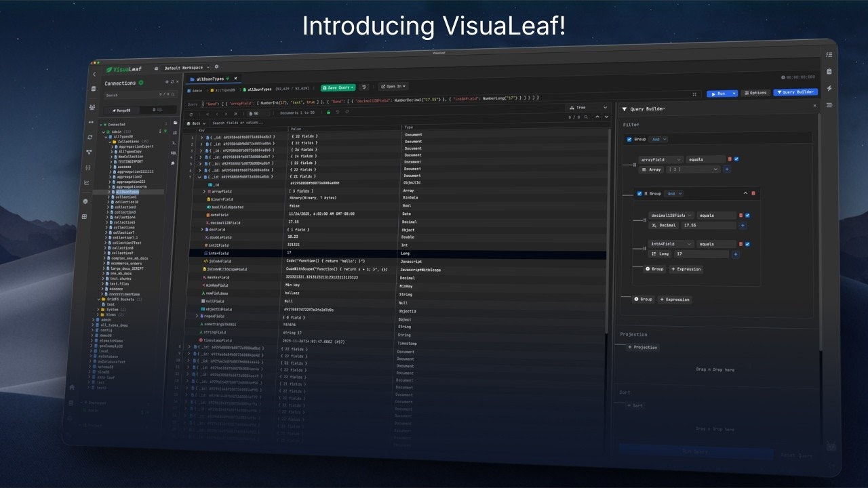Click the + Expression button in Query Builder
This screenshot has height=488, width=868.
click(687, 269)
